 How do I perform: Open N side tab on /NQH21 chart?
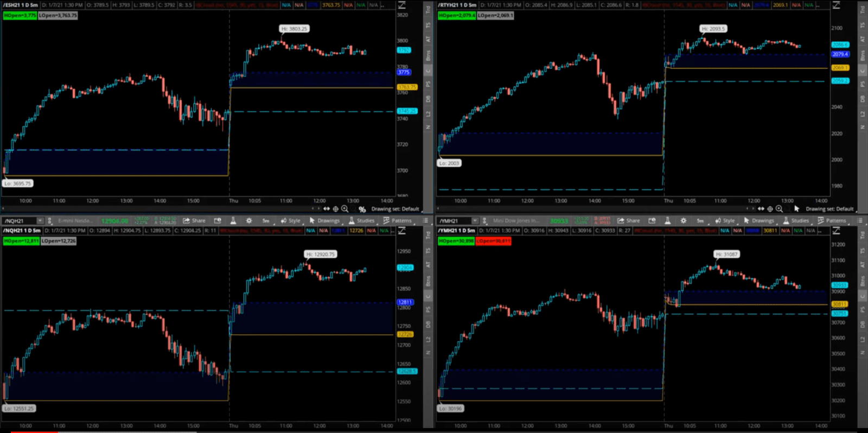click(428, 353)
